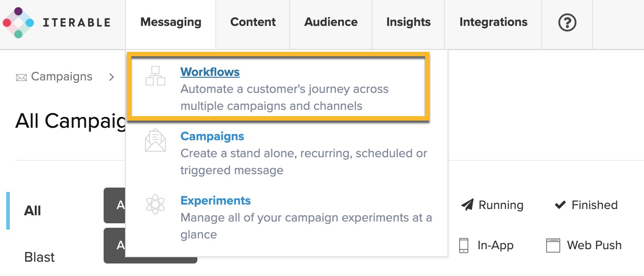Expand the Audience menu
644x276 pixels.
(x=331, y=22)
